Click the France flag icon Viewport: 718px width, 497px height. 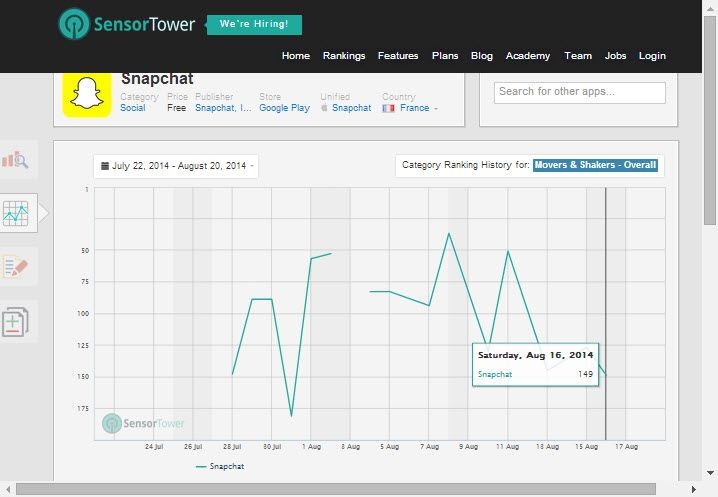point(388,108)
